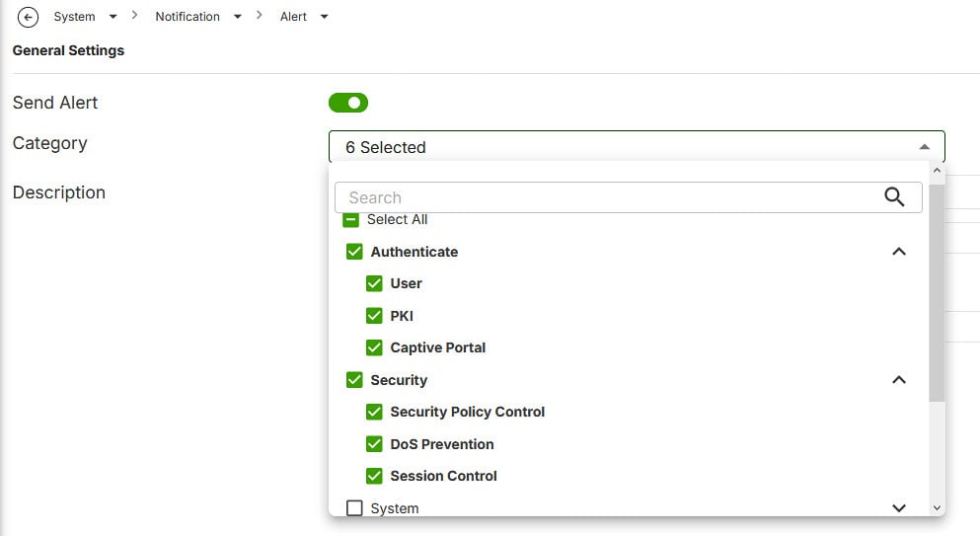Screen dimensions: 980x536
Task: Uncheck Security Policy Control checkbox
Action: [x=374, y=412]
